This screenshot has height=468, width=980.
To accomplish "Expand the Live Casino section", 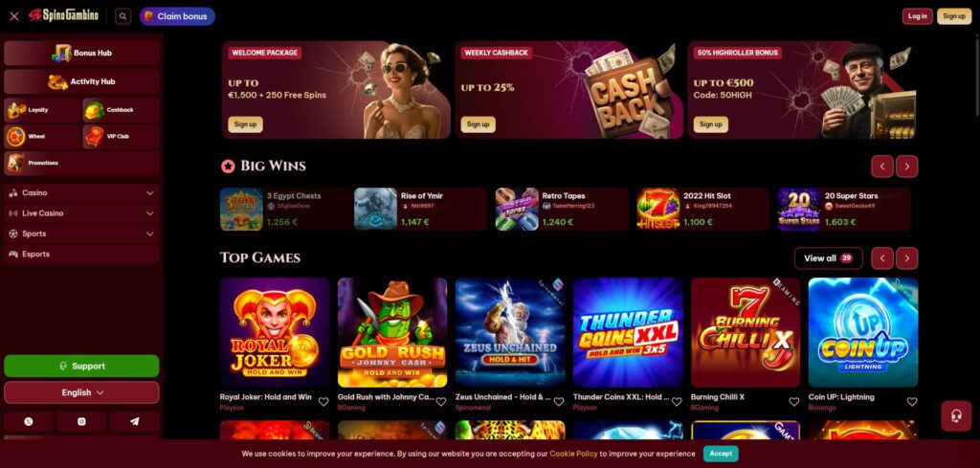I will pyautogui.click(x=82, y=213).
